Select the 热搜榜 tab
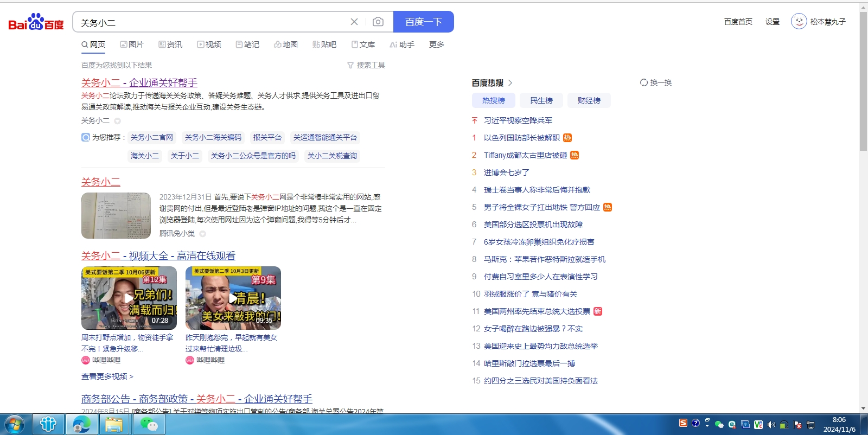The image size is (868, 435). pyautogui.click(x=494, y=100)
